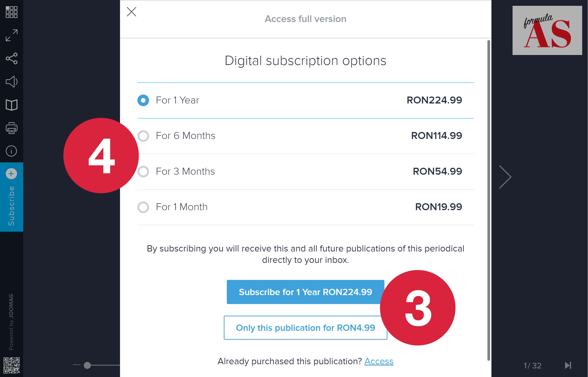Jump to the last page
The image size is (588, 377).
[568, 365]
